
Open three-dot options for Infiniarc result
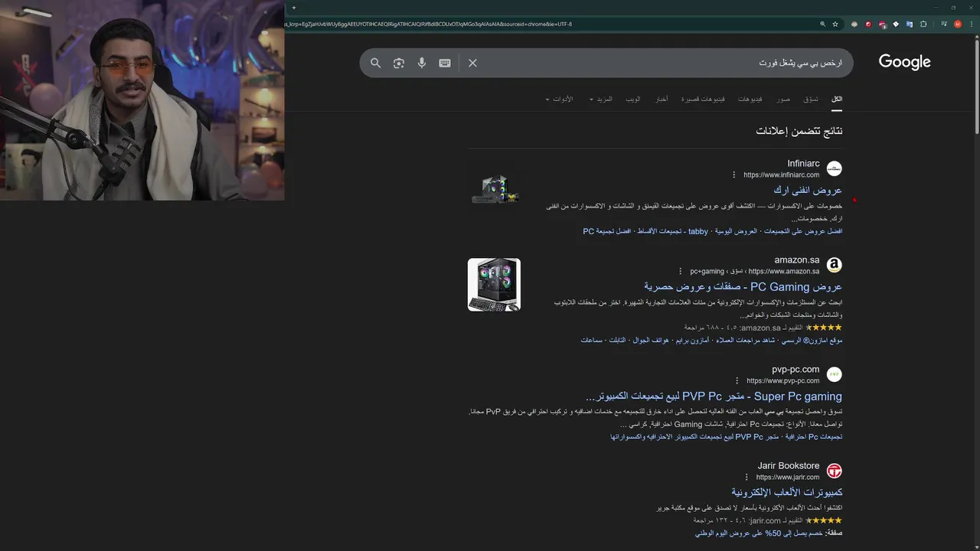click(x=733, y=175)
